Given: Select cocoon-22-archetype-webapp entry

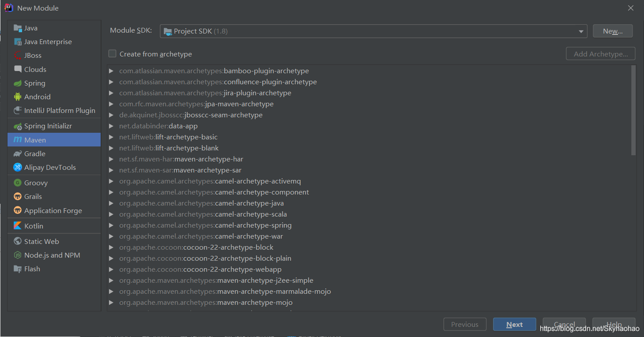Looking at the screenshot, I should click(200, 270).
